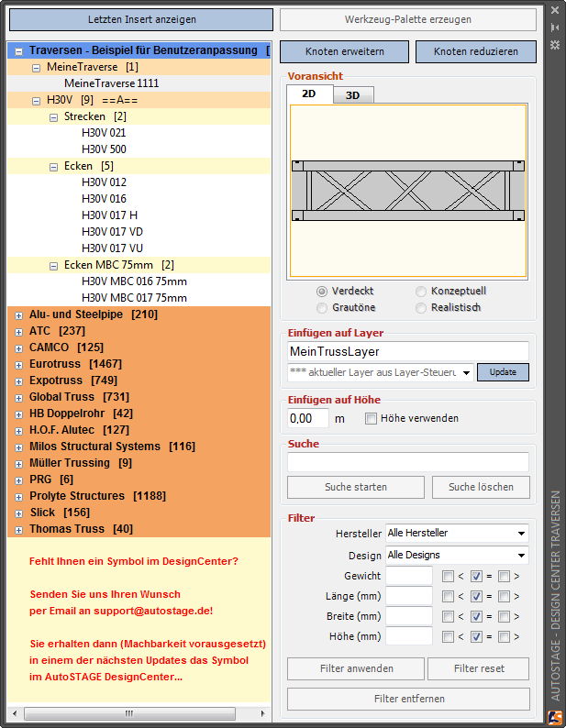Expand the Eurotruss manufacturer node
This screenshot has width=566, height=728.
tap(19, 364)
